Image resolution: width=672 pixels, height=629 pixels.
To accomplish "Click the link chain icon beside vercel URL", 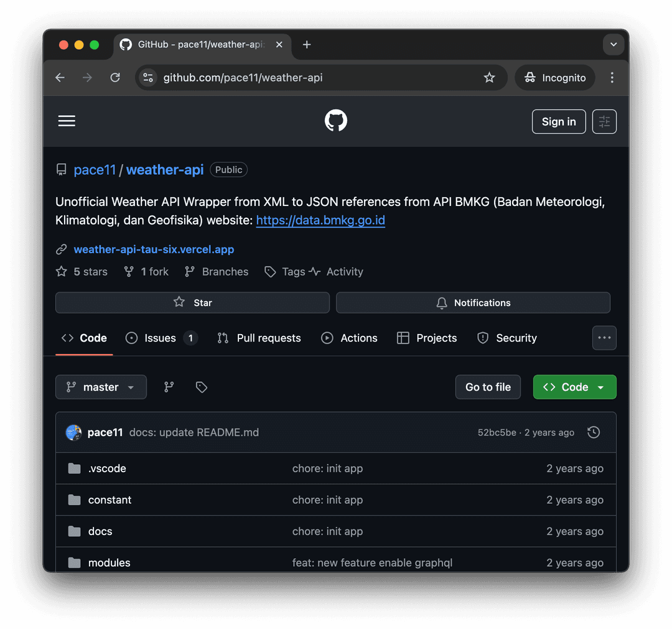I will [61, 249].
